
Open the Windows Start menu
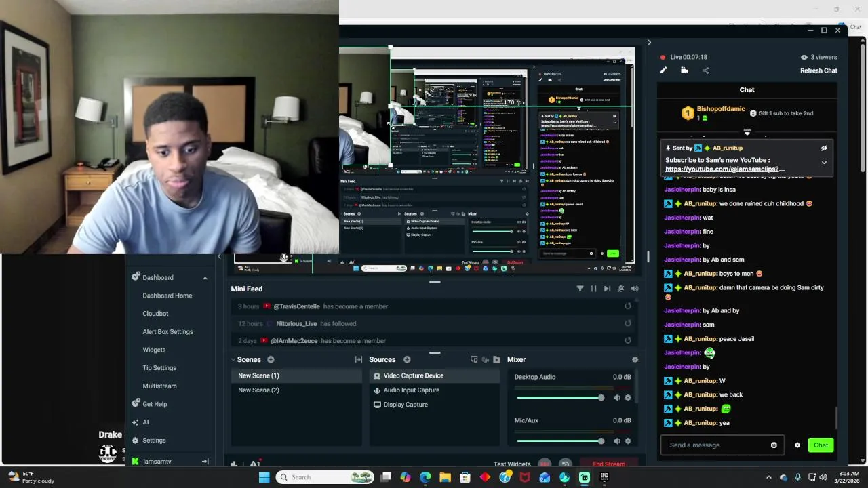(264, 477)
